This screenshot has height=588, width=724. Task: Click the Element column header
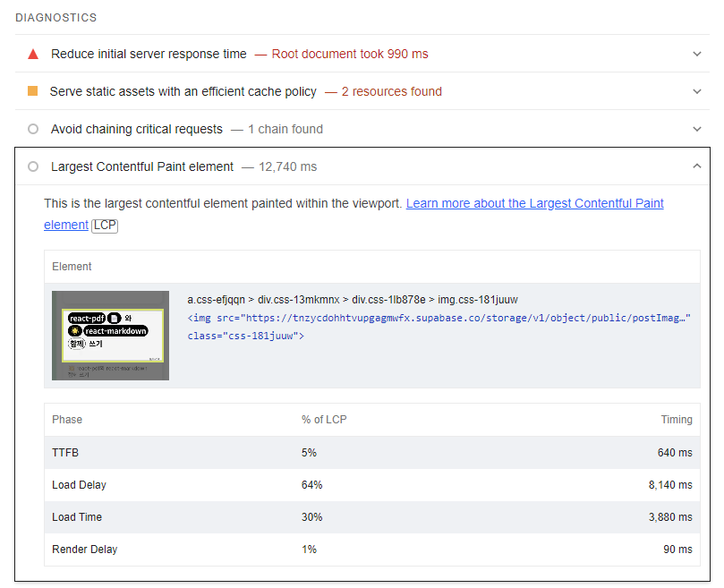[x=72, y=267]
